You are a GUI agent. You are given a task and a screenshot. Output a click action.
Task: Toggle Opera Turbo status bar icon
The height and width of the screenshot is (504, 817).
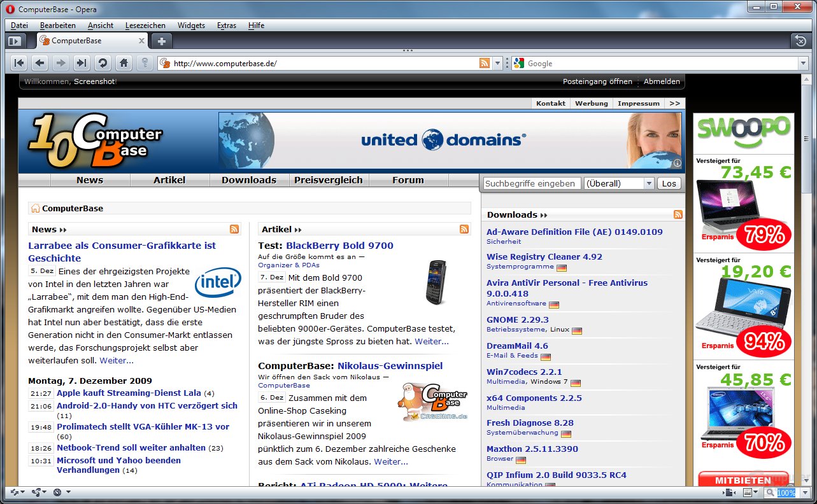[57, 493]
